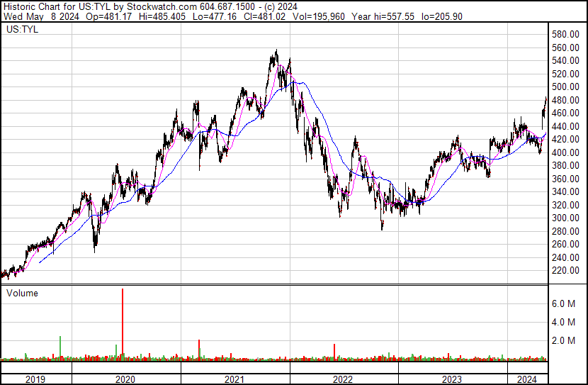This screenshot has width=588, height=385.
Task: Click the 560.00 price axis label
Action: 565,48
